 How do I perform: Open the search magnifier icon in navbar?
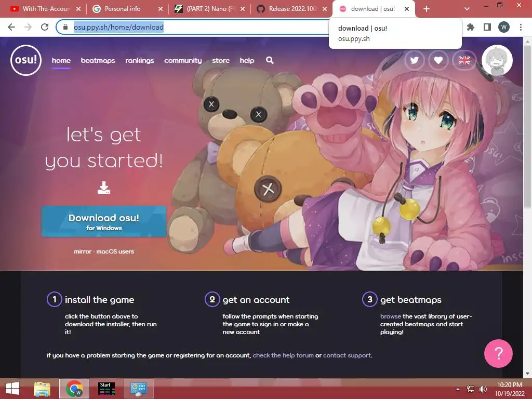coord(270,60)
